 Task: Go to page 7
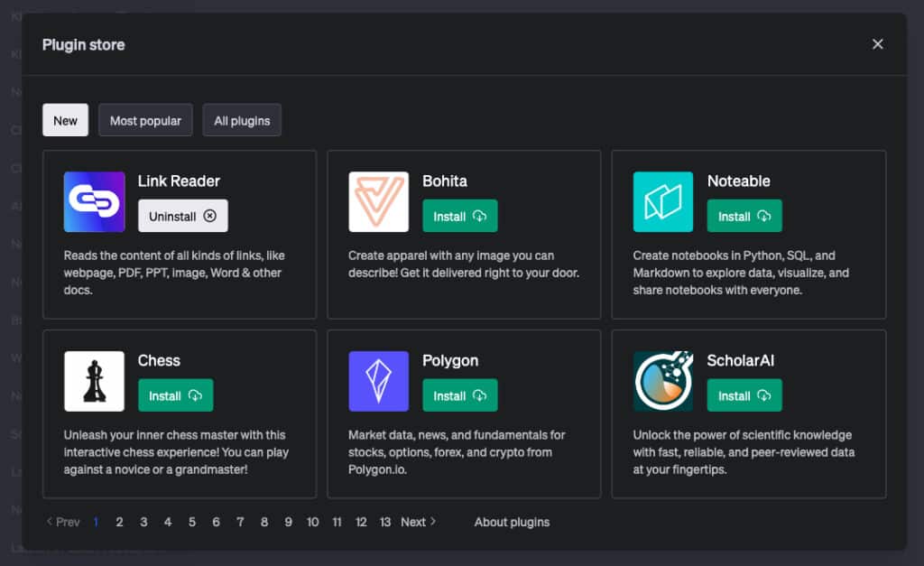point(240,522)
